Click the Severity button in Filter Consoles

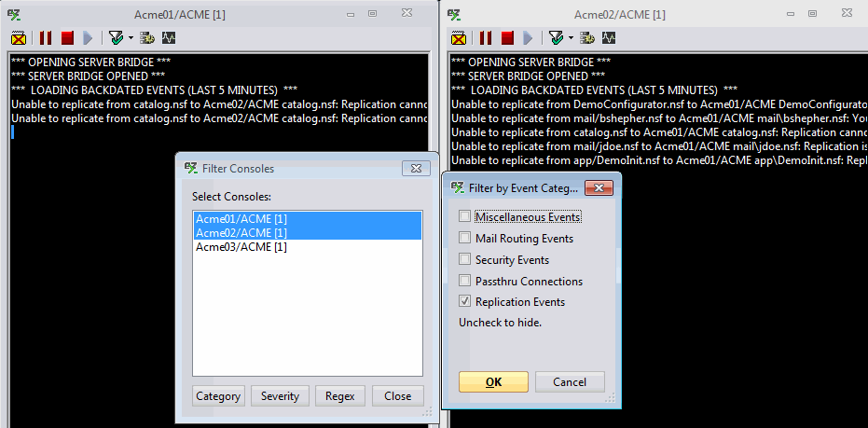coord(280,395)
